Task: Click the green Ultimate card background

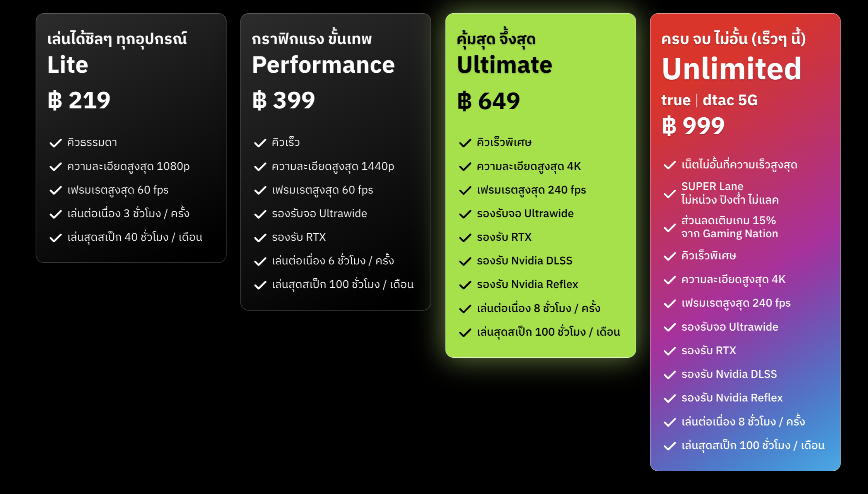Action: click(603, 116)
